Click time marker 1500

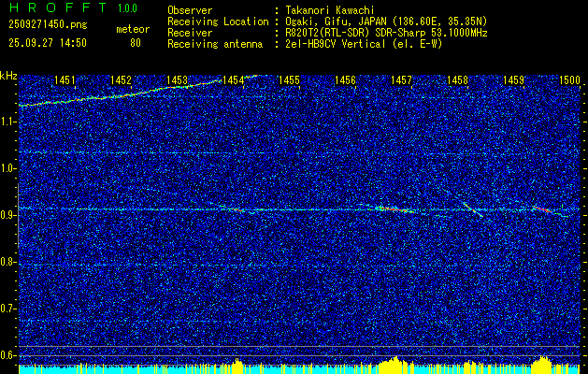tap(569, 79)
